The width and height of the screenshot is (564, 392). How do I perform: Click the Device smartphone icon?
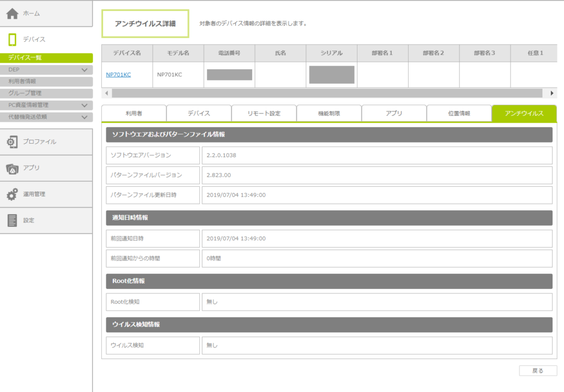click(13, 40)
